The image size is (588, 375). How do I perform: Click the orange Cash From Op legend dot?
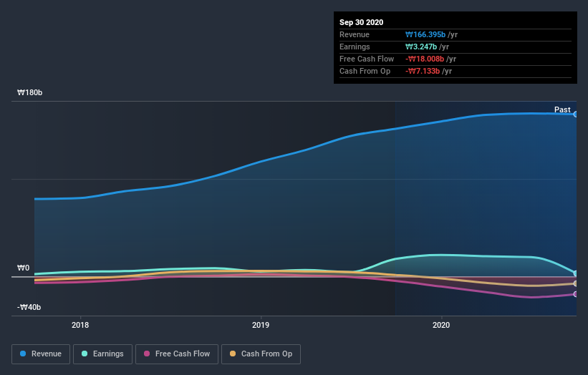coord(233,354)
